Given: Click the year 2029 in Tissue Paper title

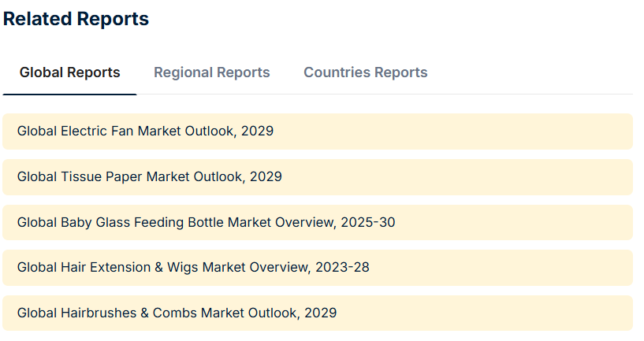Looking at the screenshot, I should click(x=266, y=177).
